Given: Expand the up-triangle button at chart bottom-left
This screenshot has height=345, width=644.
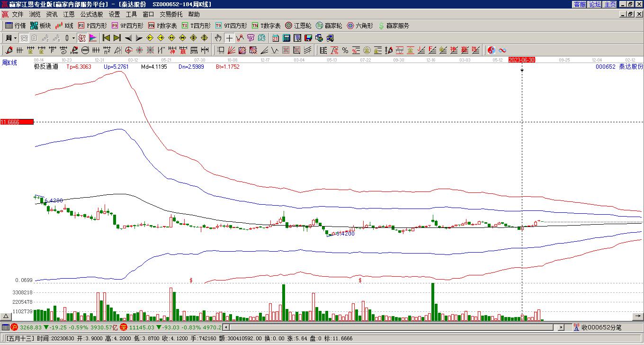Looking at the screenshot, I should [x=6, y=316].
